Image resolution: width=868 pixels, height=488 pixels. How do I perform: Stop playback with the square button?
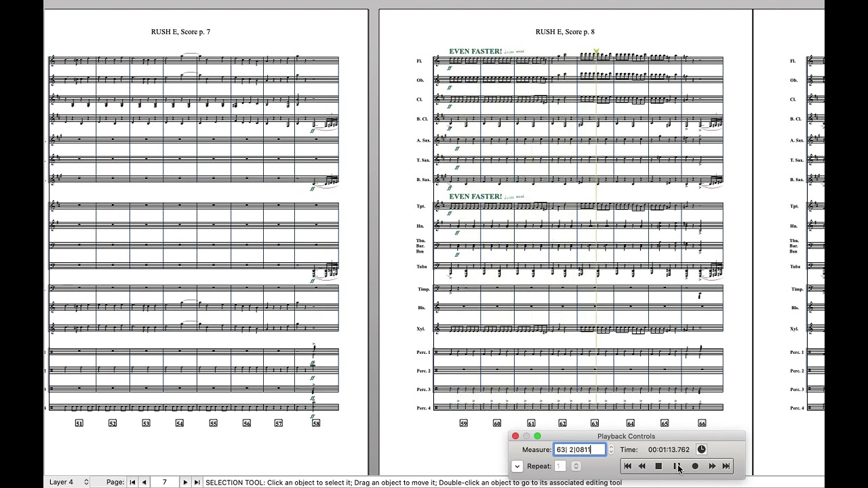(x=658, y=466)
